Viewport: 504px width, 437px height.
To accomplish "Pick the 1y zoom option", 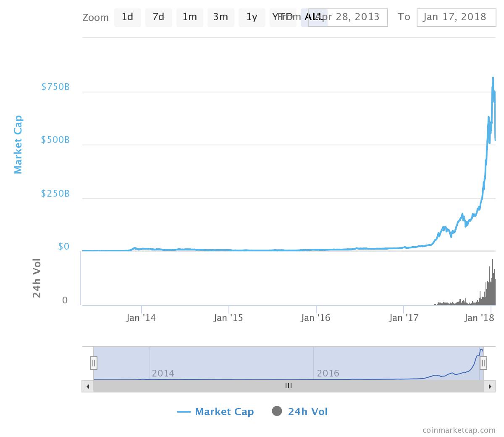I will tap(252, 17).
